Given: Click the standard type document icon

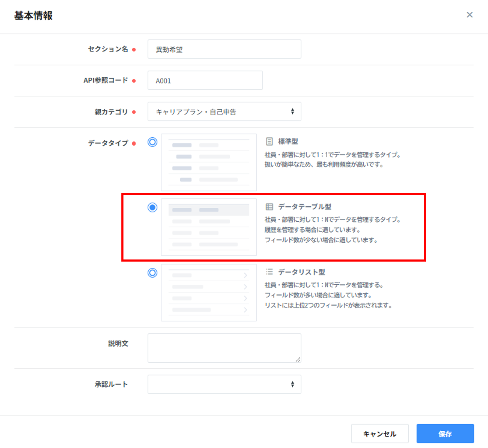Looking at the screenshot, I should [x=270, y=141].
